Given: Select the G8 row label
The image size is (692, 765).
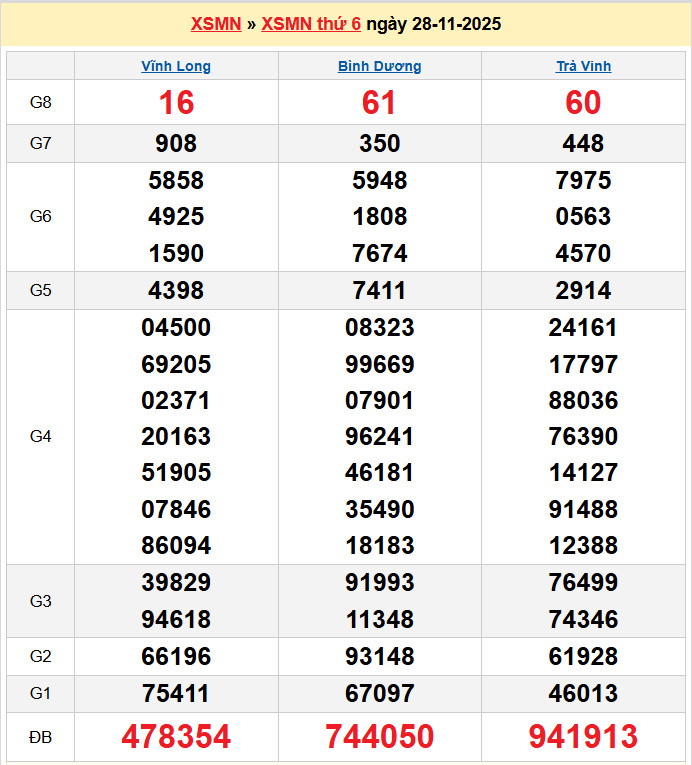Looking at the screenshot, I should (40, 102).
